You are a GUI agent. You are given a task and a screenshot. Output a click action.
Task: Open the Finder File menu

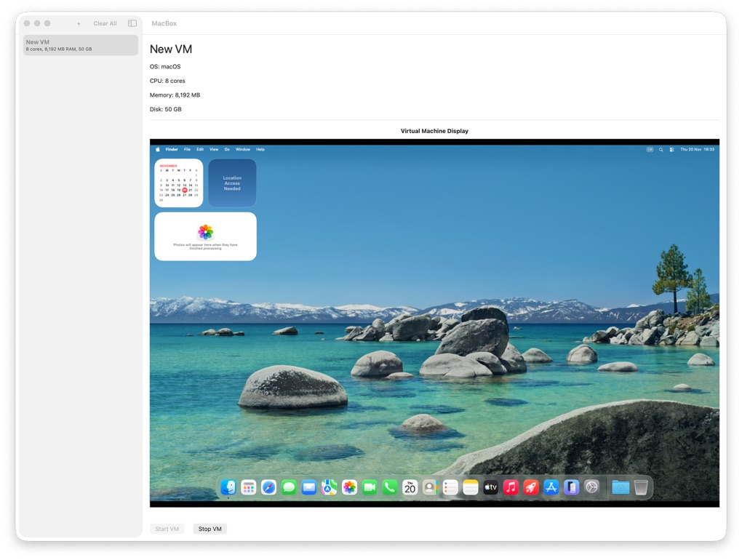tap(186, 149)
